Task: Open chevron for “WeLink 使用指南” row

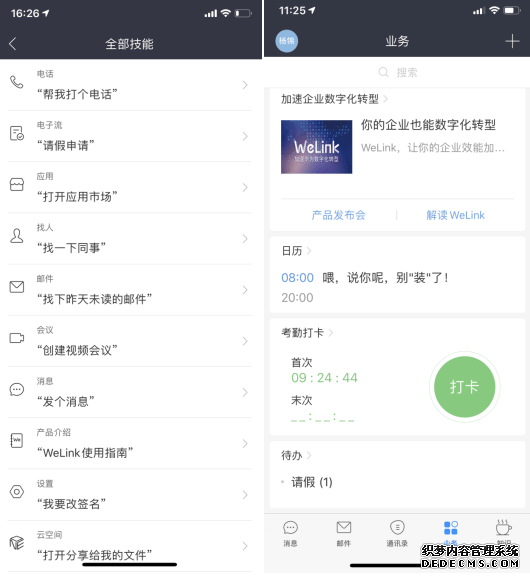Action: click(245, 444)
